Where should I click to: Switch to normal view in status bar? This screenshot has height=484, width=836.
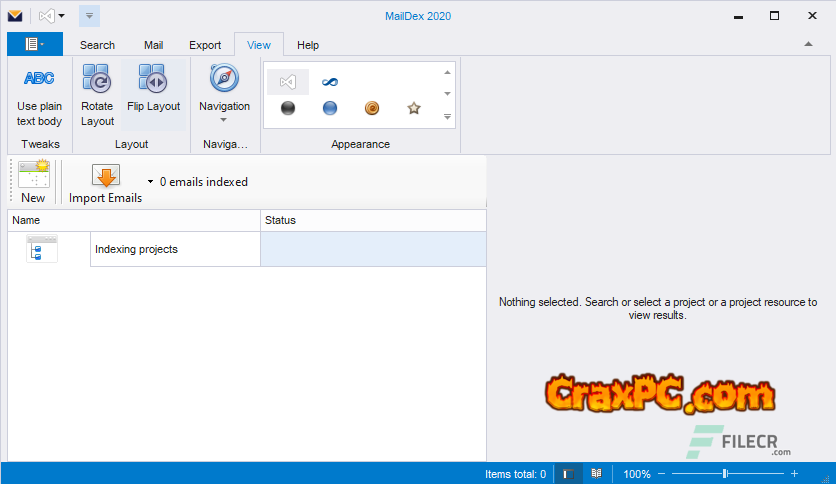[x=567, y=474]
